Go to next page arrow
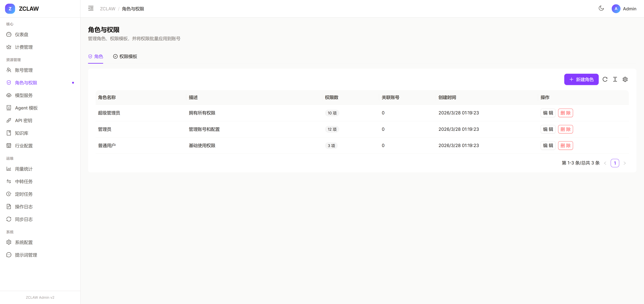Screen dimensions: 644x304 click(x=625, y=163)
